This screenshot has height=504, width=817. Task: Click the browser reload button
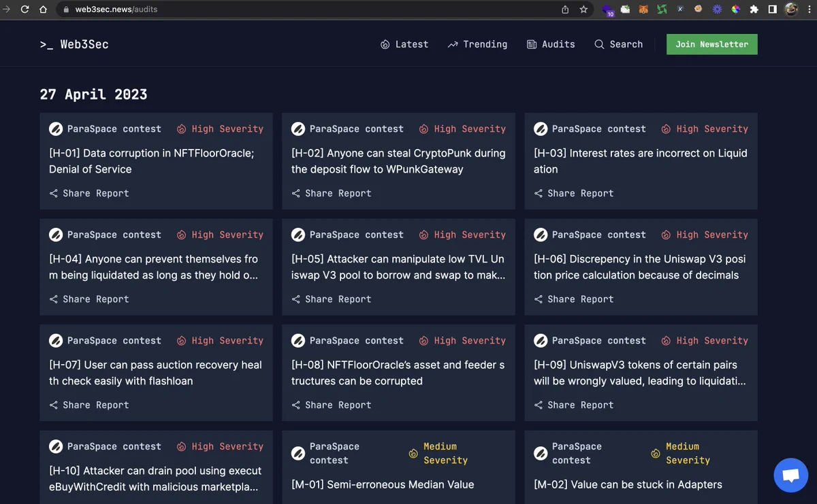(x=25, y=10)
